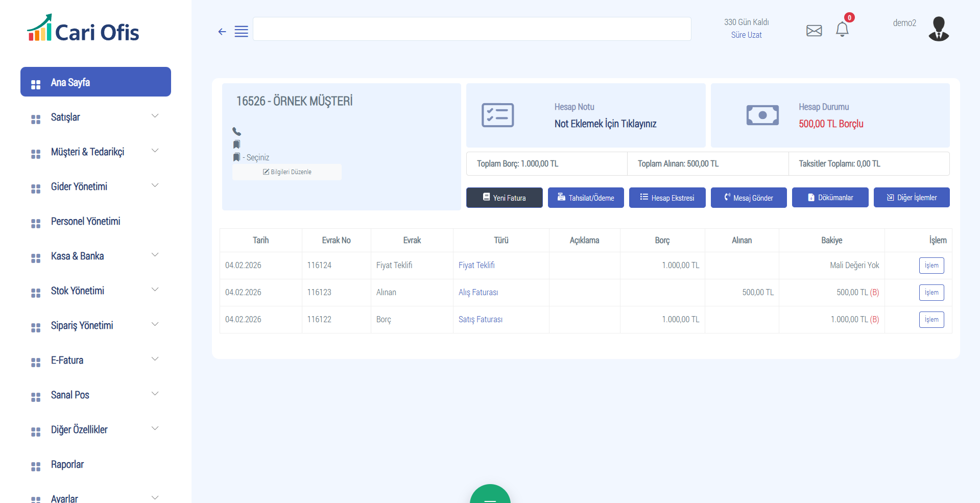Viewport: 980px width, 503px height.
Task: Click the Cari Ofis logo
Action: (x=83, y=29)
